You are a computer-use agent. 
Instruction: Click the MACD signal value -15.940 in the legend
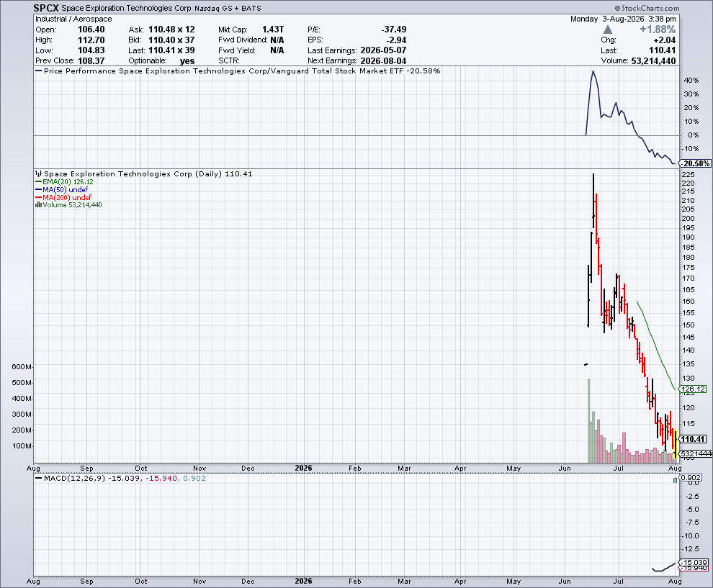(161, 479)
